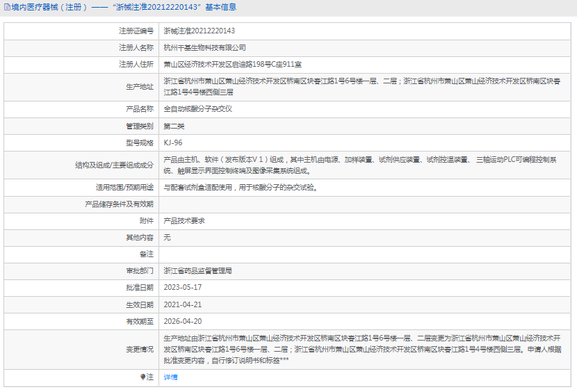Select the 第二类 management category value

click(x=174, y=126)
